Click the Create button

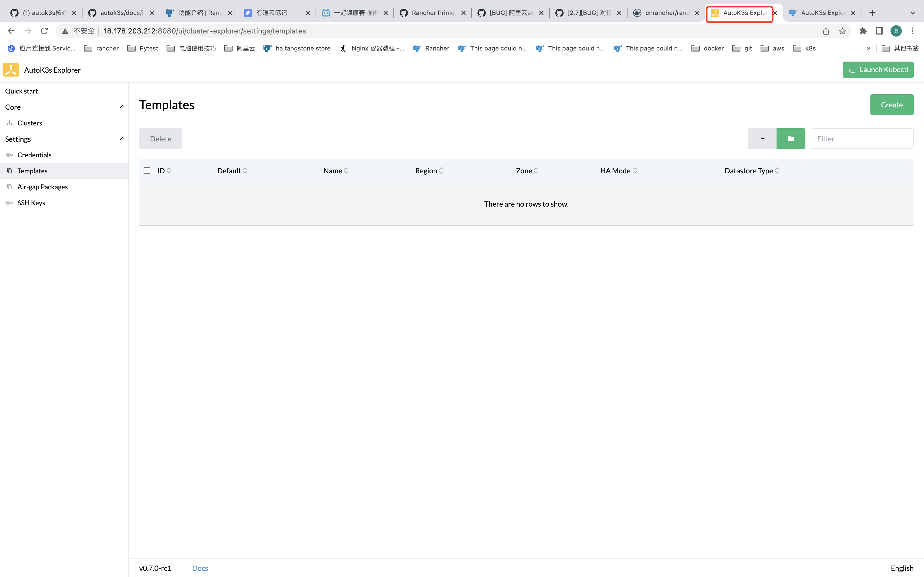pos(892,104)
